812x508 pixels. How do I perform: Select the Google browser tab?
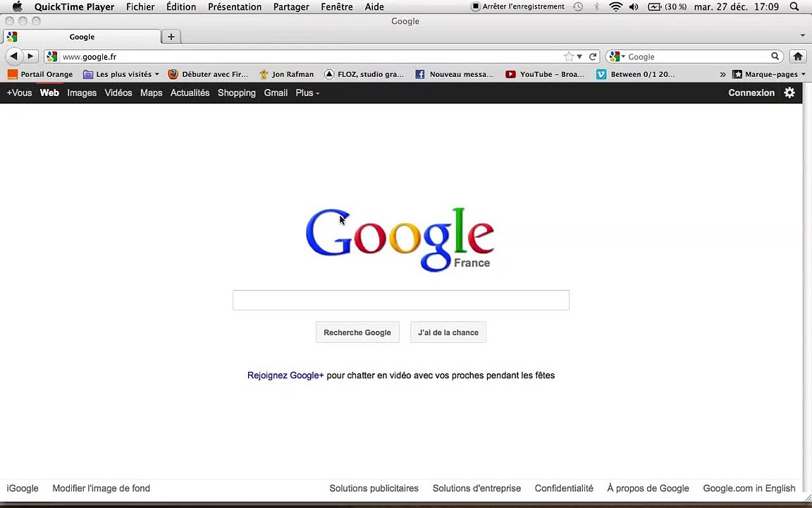[82, 37]
